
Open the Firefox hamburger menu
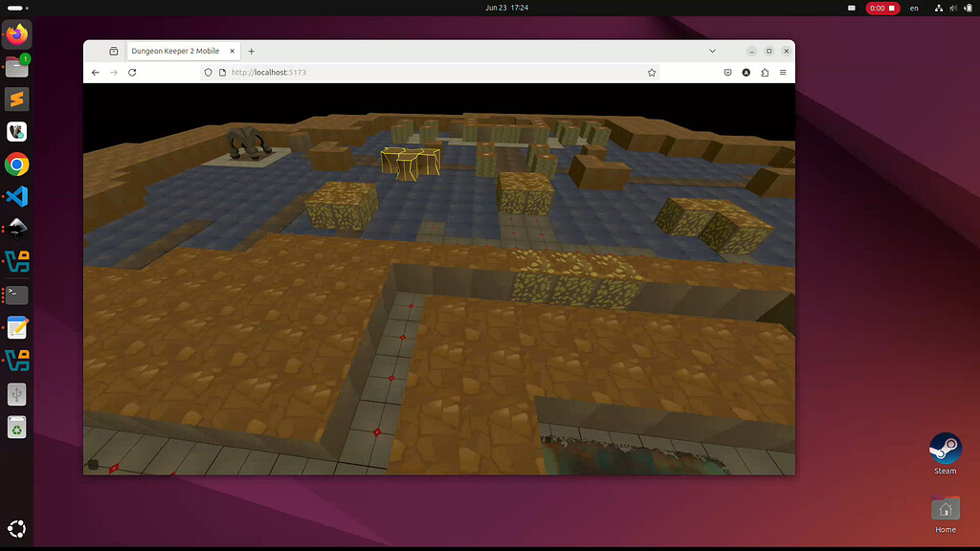point(782,72)
